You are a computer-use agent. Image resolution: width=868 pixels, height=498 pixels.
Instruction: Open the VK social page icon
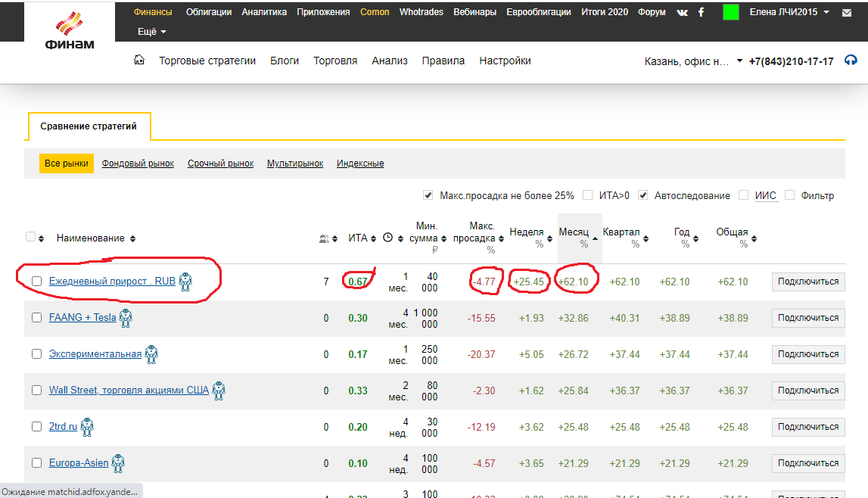pos(682,12)
